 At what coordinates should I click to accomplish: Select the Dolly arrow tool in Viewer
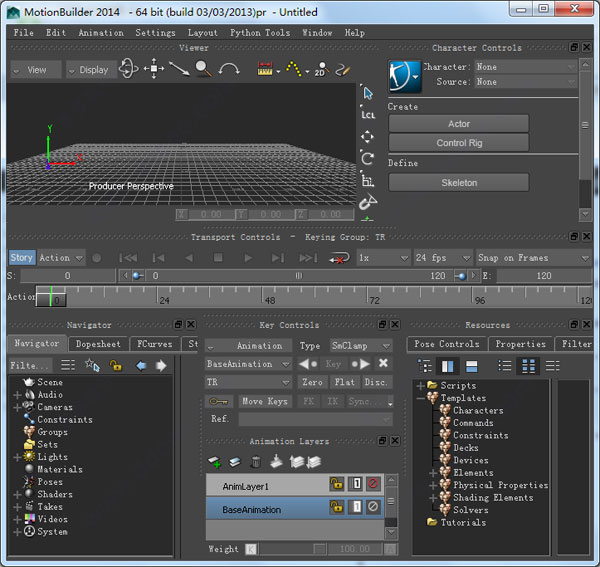179,69
